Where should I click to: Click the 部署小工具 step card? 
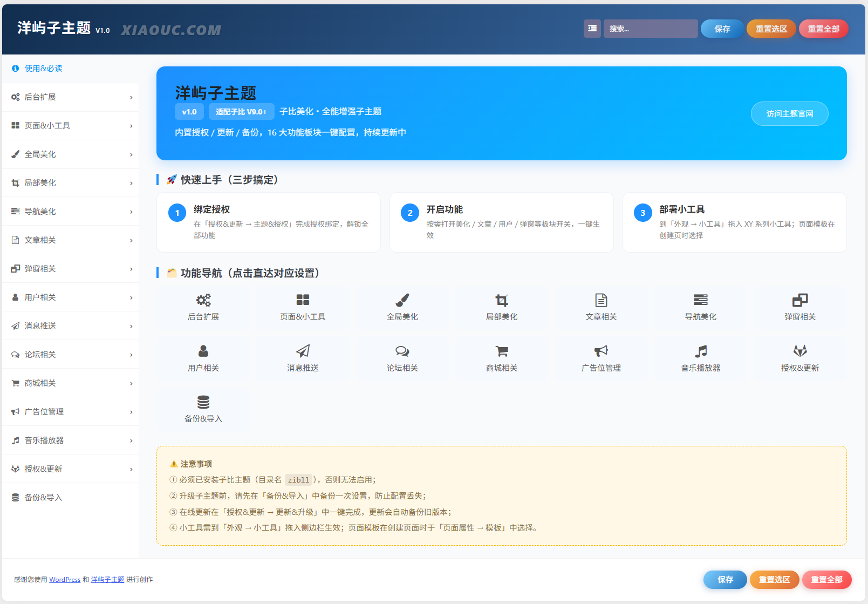[735, 222]
